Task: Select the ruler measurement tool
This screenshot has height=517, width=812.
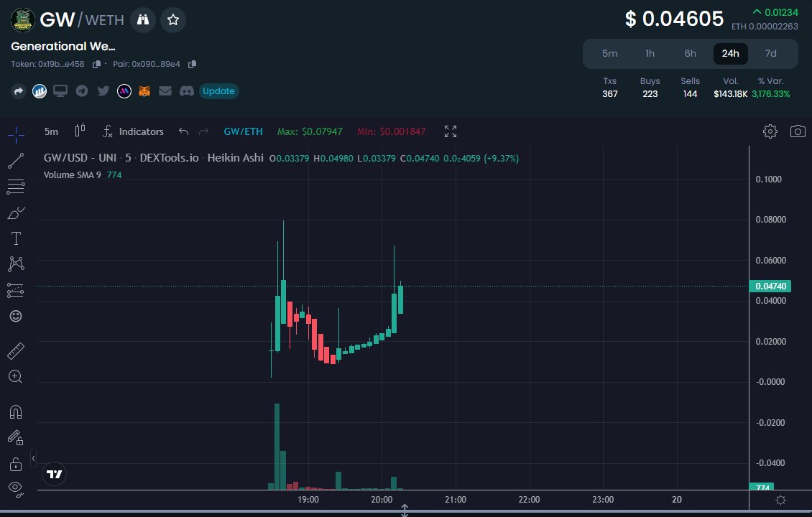Action: pos(15,350)
